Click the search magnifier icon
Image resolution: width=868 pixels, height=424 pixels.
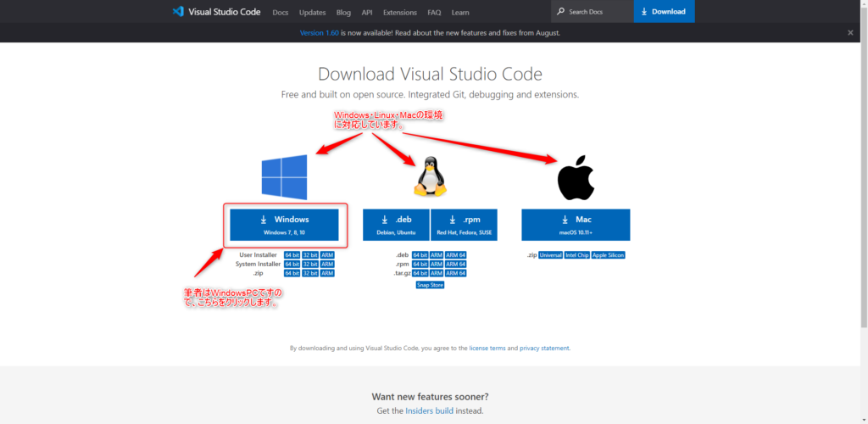click(561, 12)
